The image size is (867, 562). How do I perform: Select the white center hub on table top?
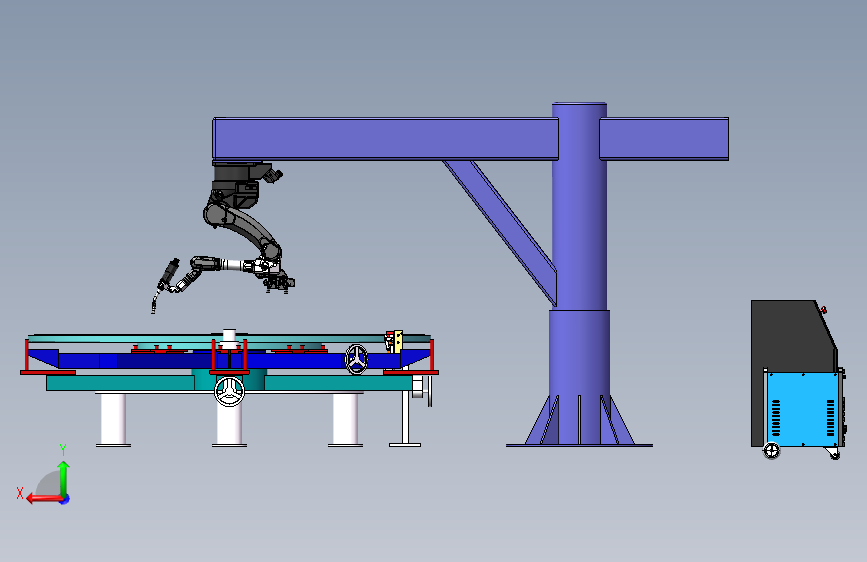(229, 336)
